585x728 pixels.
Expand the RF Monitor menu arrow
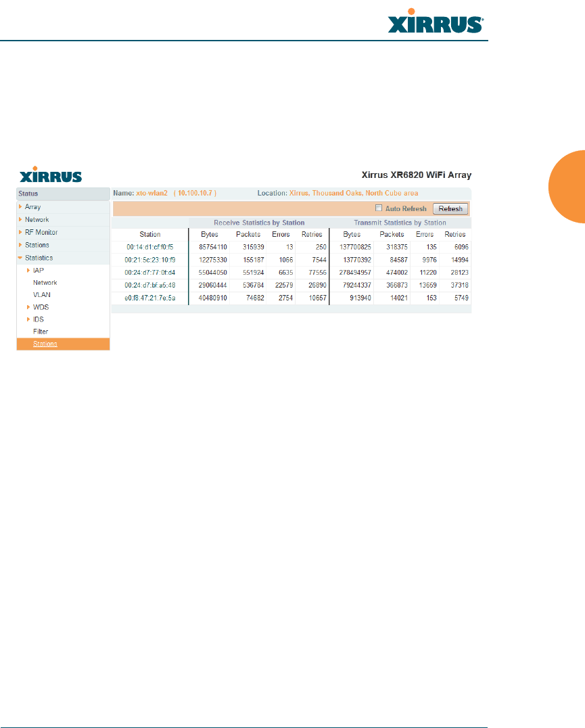point(20,232)
